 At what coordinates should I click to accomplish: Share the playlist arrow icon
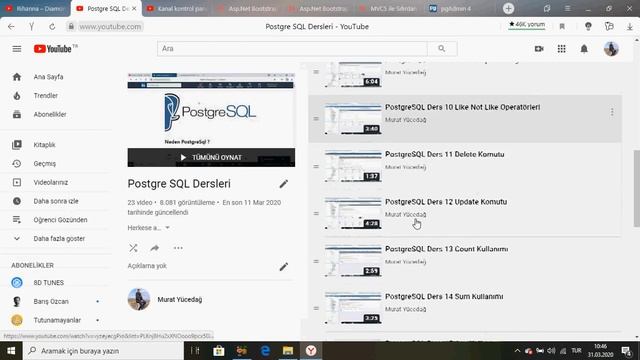coord(155,248)
